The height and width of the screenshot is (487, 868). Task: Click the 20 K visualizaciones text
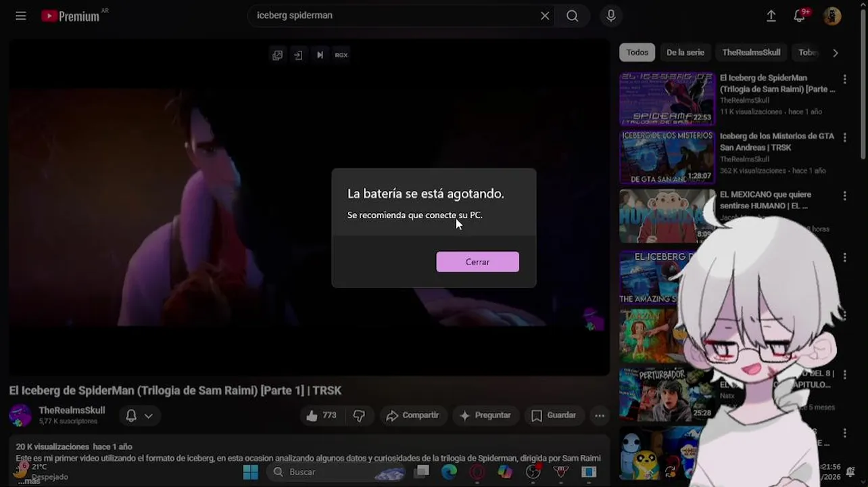52,446
